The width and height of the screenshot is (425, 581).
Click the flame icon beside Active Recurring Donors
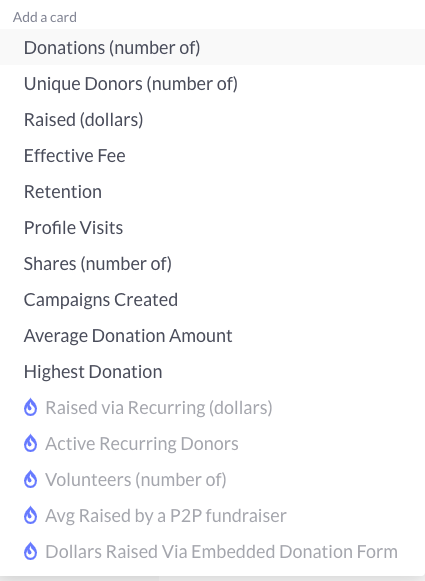(x=30, y=444)
